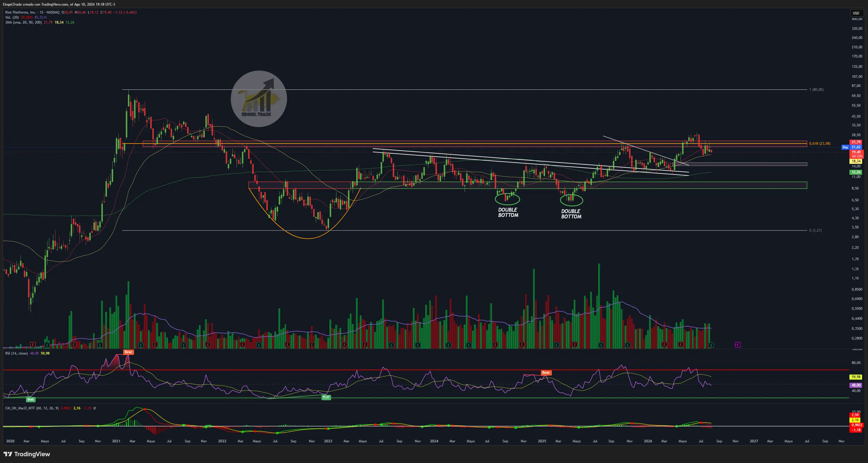Viewport: 868px width, 463px height.
Task: Click the high value H20,46 in the legend
Action: pyautogui.click(x=80, y=12)
